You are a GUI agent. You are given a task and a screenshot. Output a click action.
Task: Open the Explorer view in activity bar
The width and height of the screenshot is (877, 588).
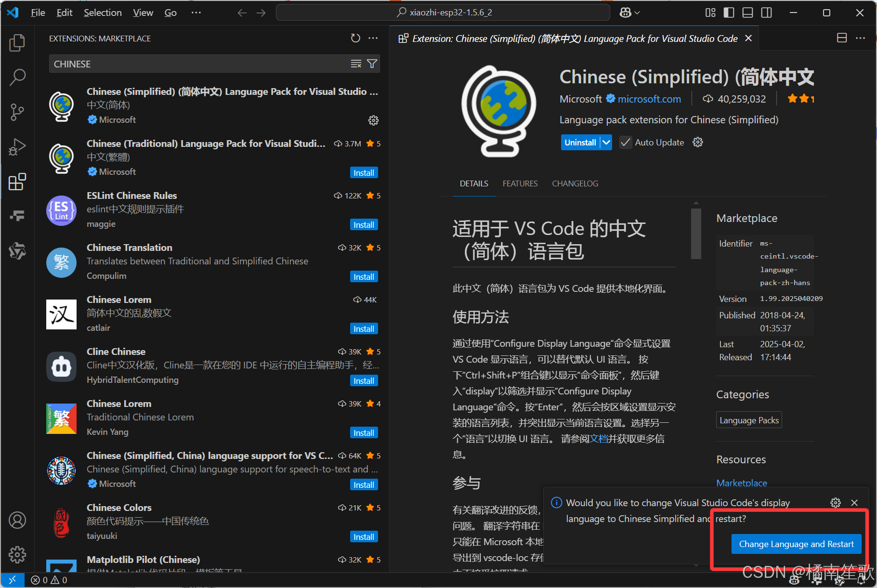(x=17, y=43)
